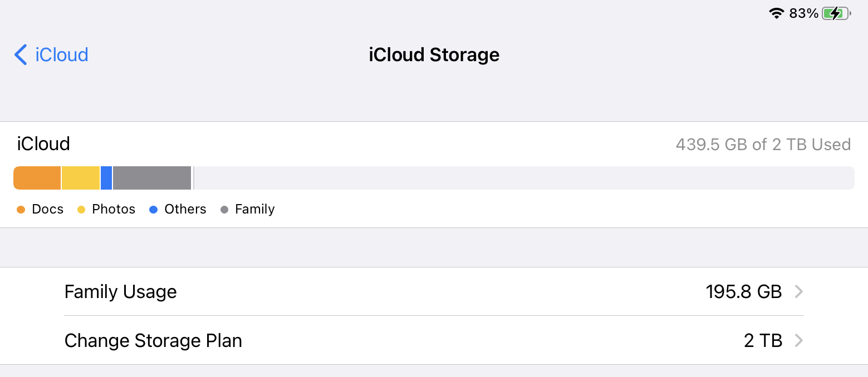Select the orange Docs legend dot
This screenshot has height=377, width=868.
[x=21, y=210]
